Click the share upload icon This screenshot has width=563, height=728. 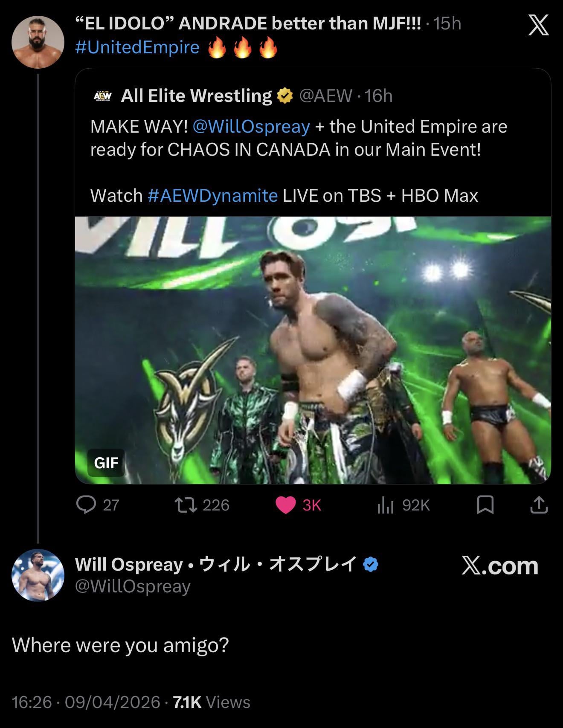[539, 505]
